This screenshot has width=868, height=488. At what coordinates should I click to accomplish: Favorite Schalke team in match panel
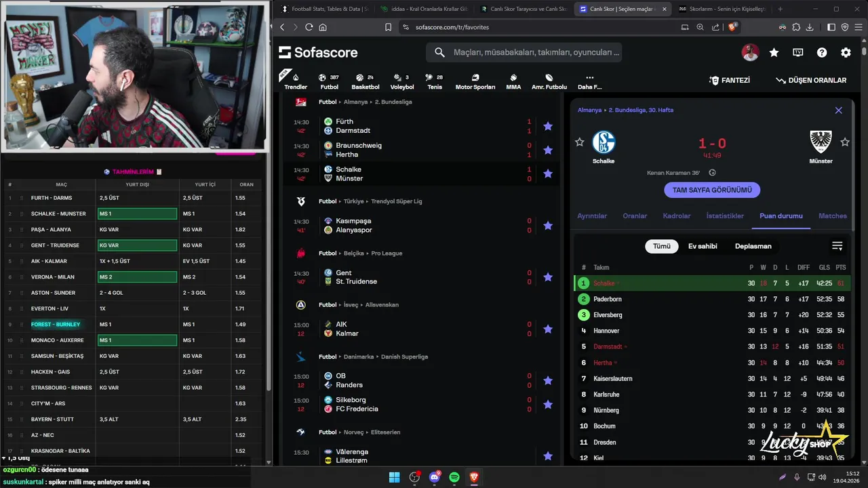pos(579,142)
